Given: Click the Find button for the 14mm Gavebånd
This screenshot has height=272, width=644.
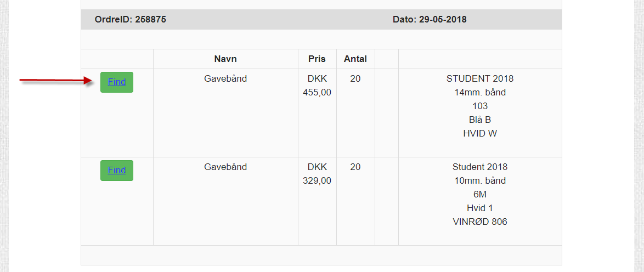Looking at the screenshot, I should click(117, 82).
